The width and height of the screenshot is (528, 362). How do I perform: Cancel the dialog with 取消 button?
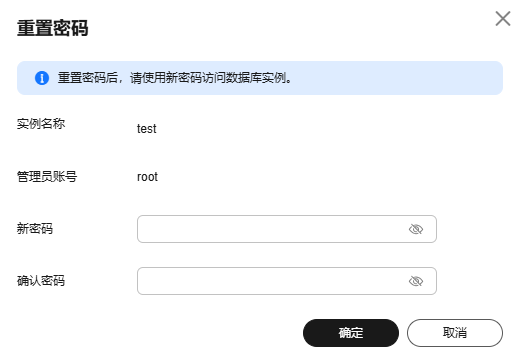tap(455, 333)
